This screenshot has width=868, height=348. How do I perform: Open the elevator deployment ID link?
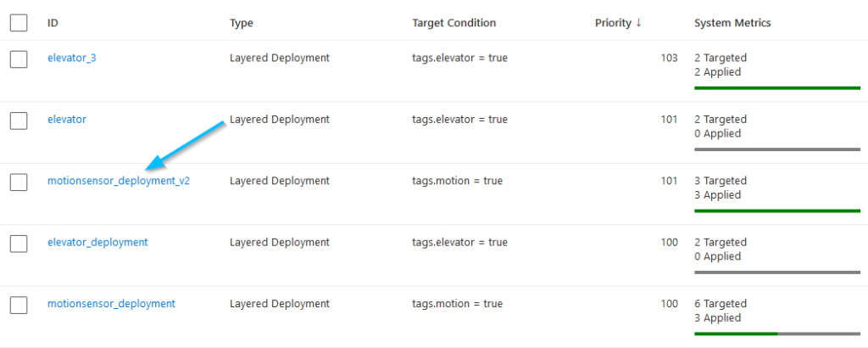pos(67,120)
